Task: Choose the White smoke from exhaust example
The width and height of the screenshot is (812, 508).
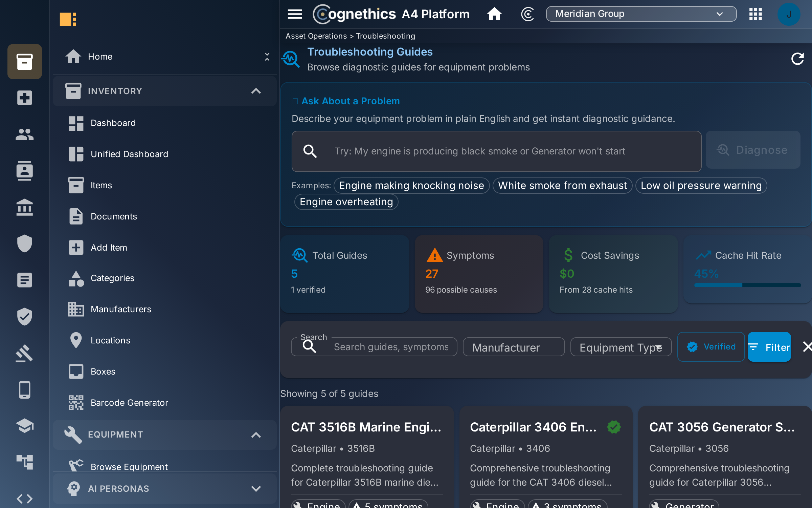Action: (562, 186)
